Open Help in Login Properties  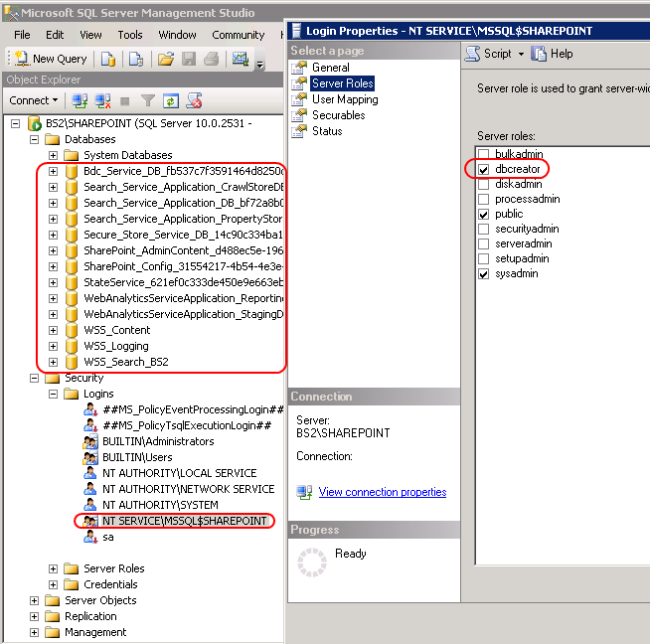(553, 54)
